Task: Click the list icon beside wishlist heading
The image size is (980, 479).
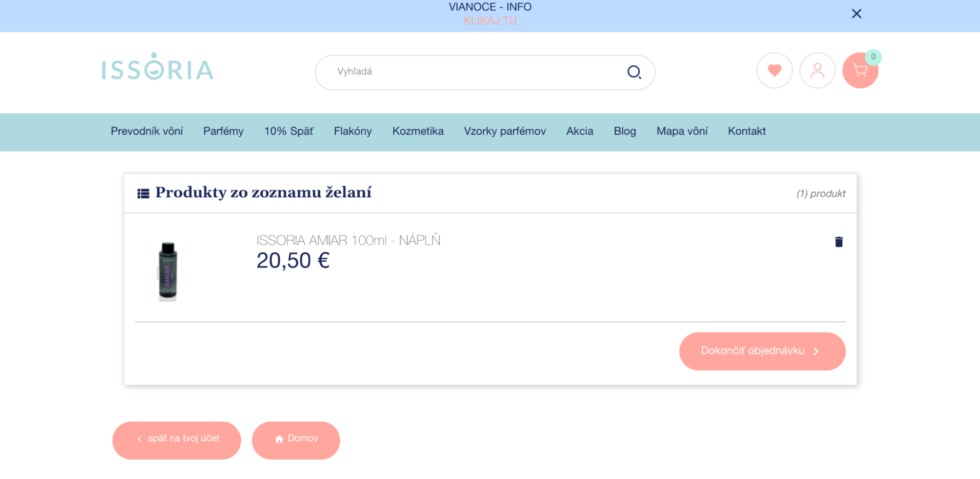Action: (x=143, y=192)
